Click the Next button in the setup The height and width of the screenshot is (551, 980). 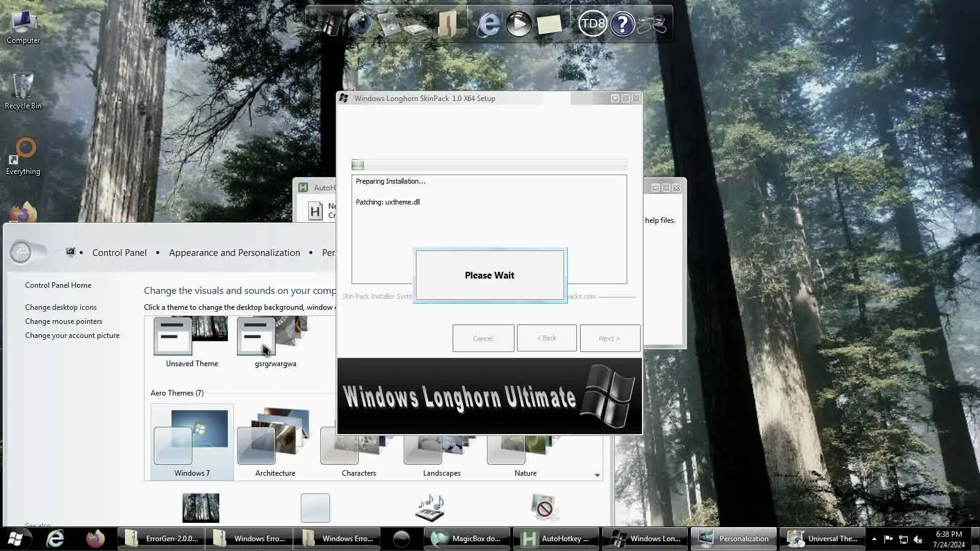click(610, 338)
